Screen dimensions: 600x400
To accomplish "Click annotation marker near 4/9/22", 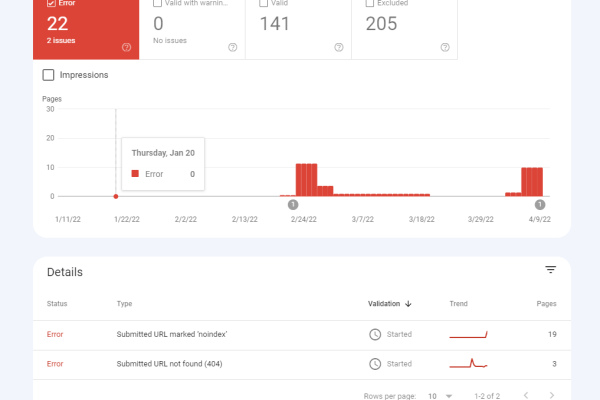I will point(540,205).
